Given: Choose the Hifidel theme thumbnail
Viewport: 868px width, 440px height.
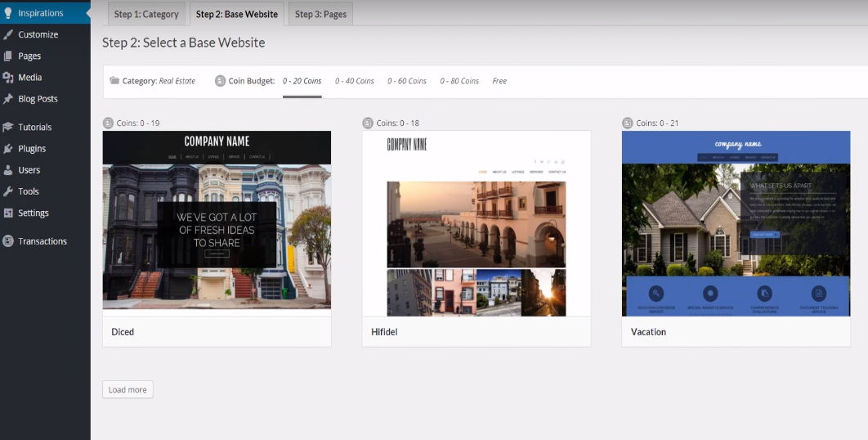Looking at the screenshot, I should click(x=476, y=222).
